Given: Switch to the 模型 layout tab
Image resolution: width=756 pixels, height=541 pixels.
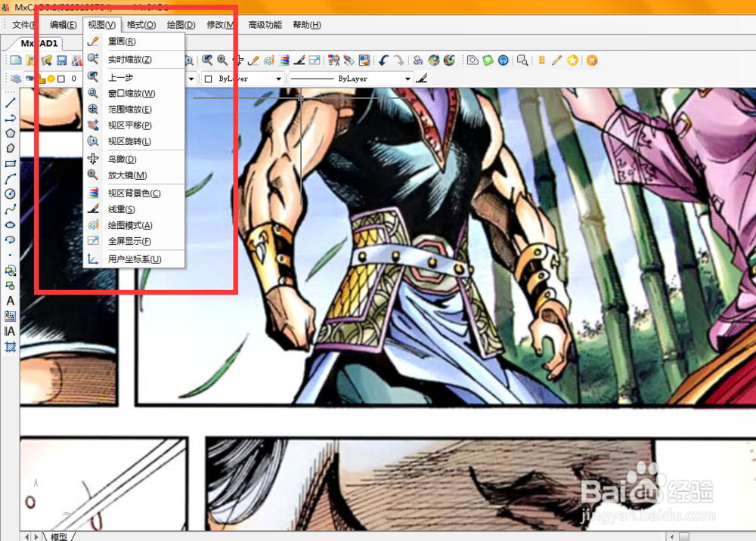Looking at the screenshot, I should pos(59,536).
